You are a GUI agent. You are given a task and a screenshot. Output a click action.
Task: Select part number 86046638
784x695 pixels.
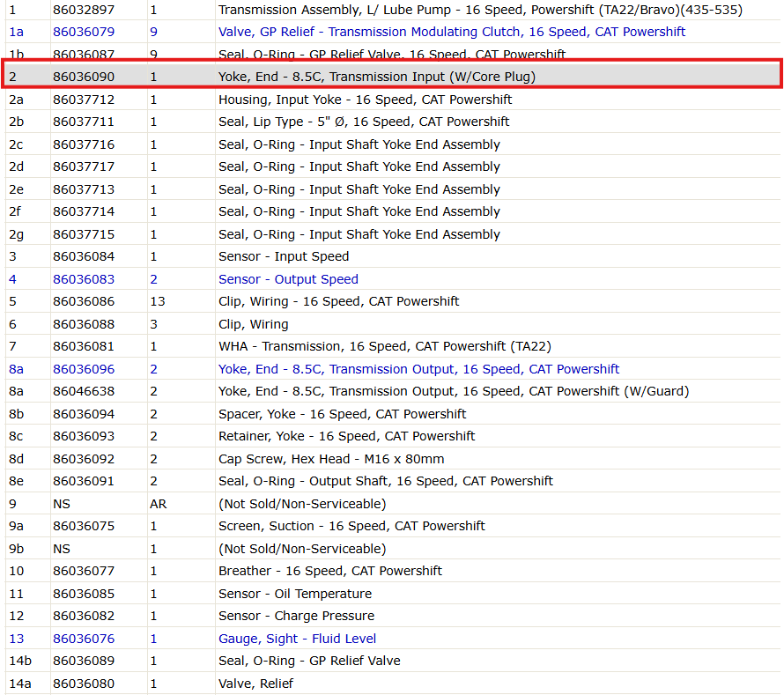(84, 391)
